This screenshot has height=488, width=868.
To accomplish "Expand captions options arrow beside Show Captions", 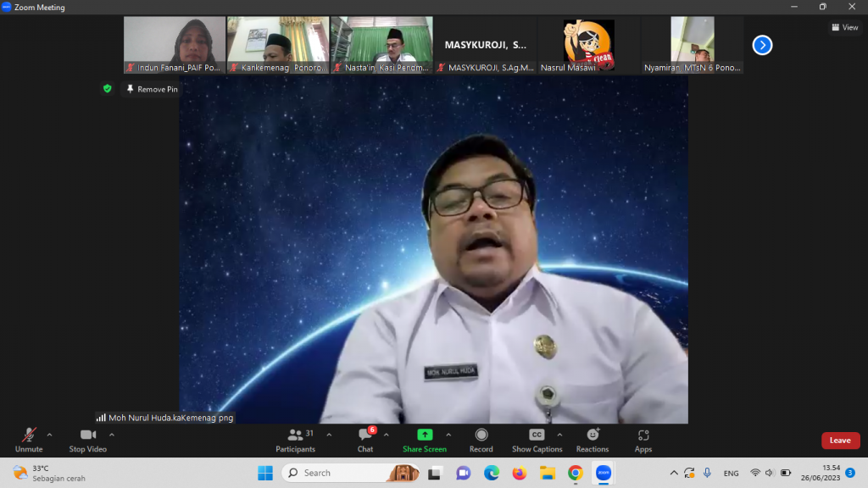I will (559, 435).
